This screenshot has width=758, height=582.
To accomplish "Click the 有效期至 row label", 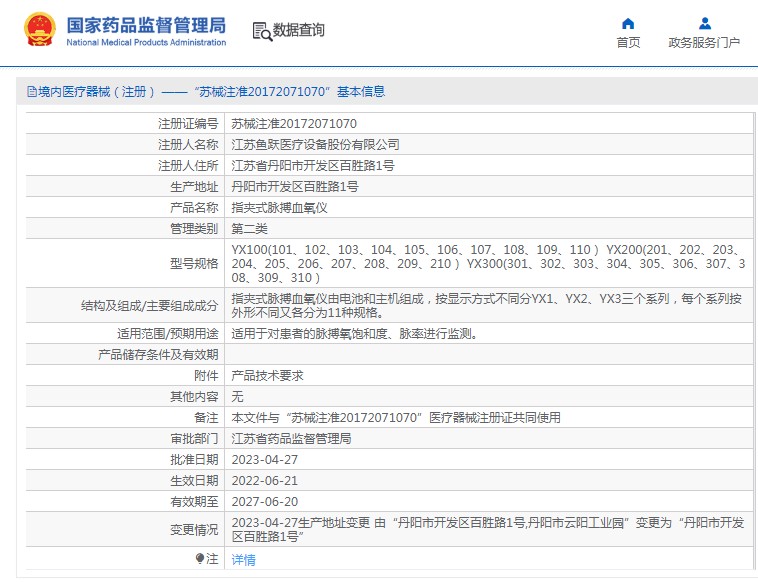I will [194, 502].
